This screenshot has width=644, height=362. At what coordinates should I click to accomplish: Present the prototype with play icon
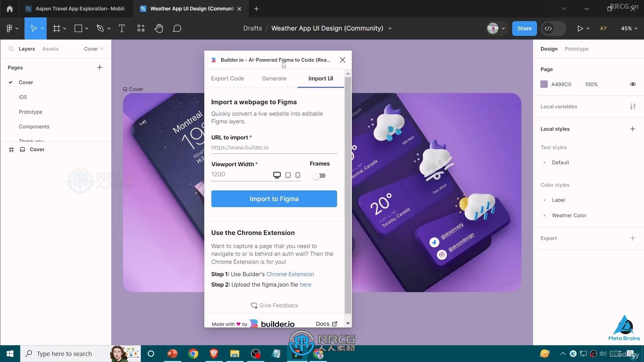tap(580, 28)
